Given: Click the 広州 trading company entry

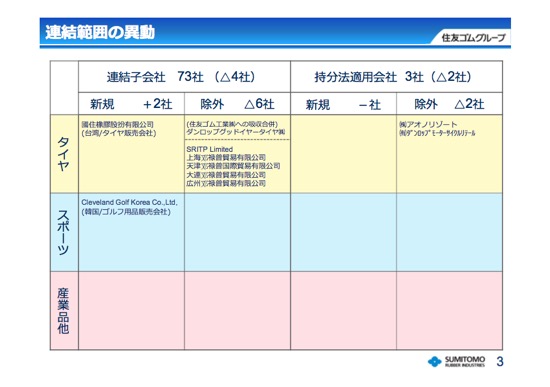Looking at the screenshot, I should 226,183.
